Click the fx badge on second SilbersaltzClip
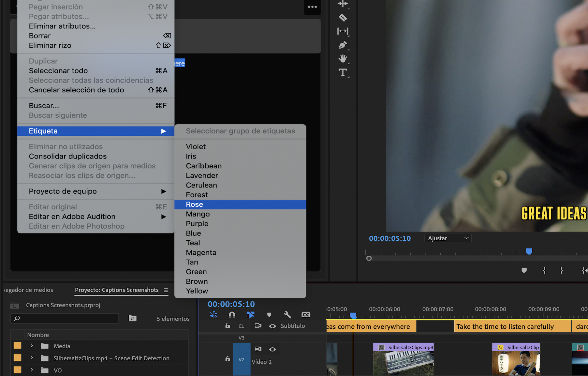588x376 pixels. point(500,347)
